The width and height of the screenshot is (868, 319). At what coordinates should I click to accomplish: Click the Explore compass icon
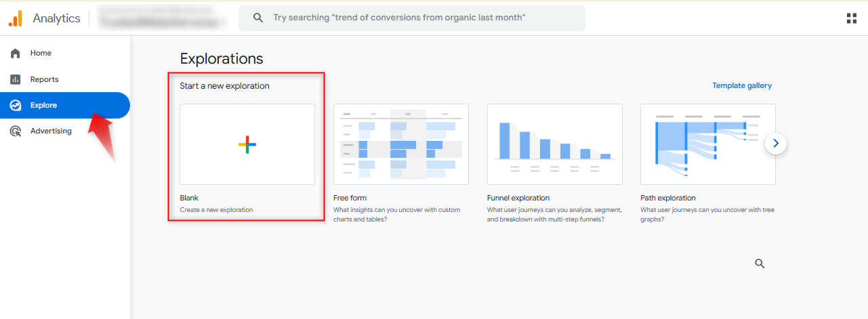pyautogui.click(x=16, y=105)
